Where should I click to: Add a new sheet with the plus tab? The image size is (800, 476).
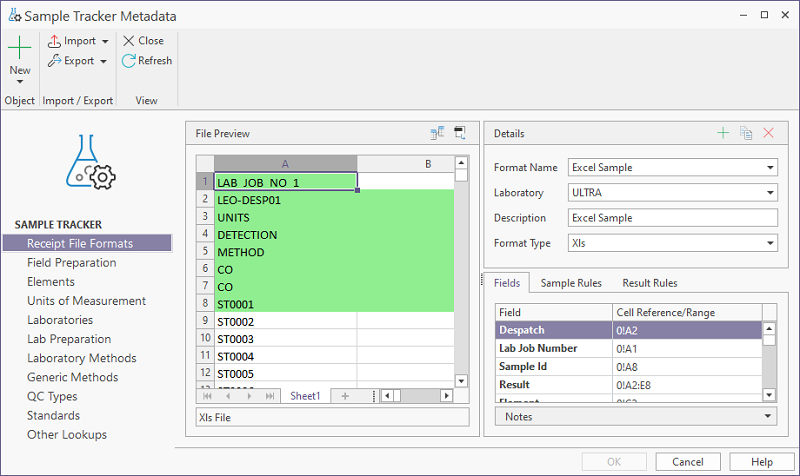tap(345, 396)
